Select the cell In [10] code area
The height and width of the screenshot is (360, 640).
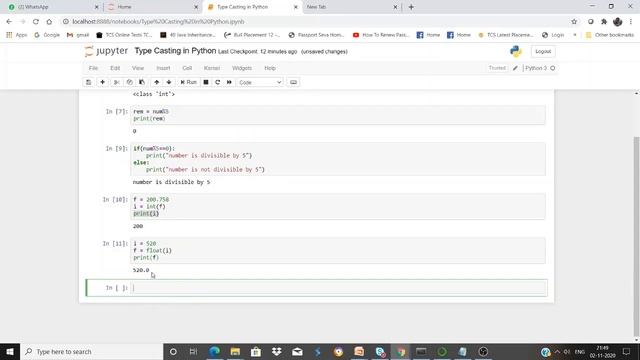tap(338, 207)
